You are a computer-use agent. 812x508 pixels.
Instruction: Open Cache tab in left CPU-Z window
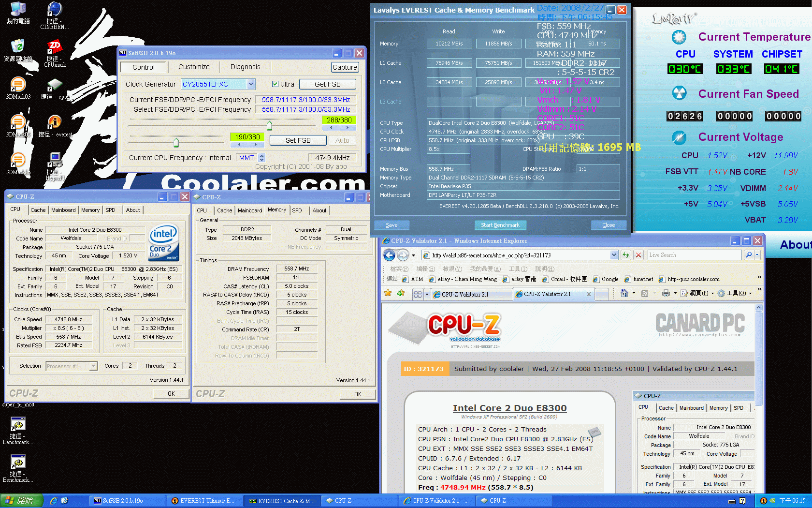point(38,210)
